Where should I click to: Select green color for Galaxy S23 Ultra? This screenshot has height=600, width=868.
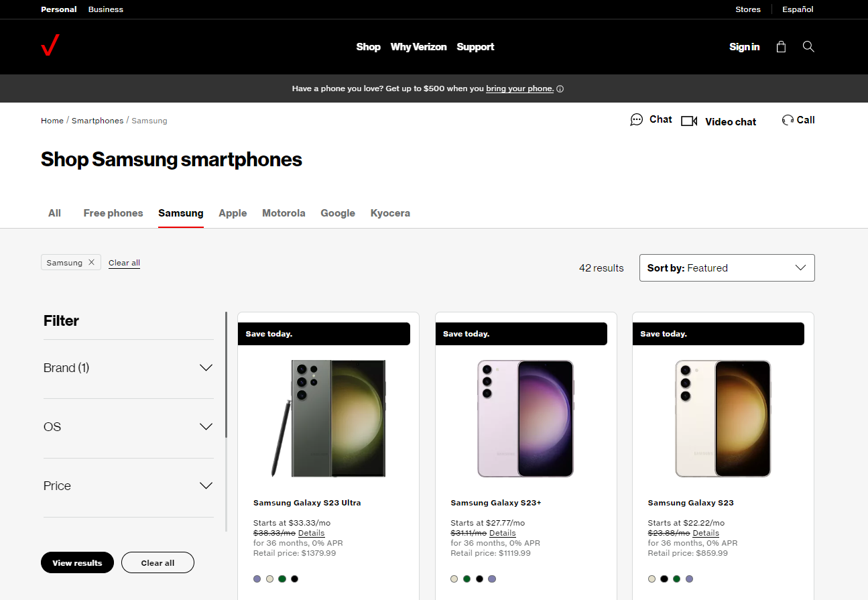point(282,579)
